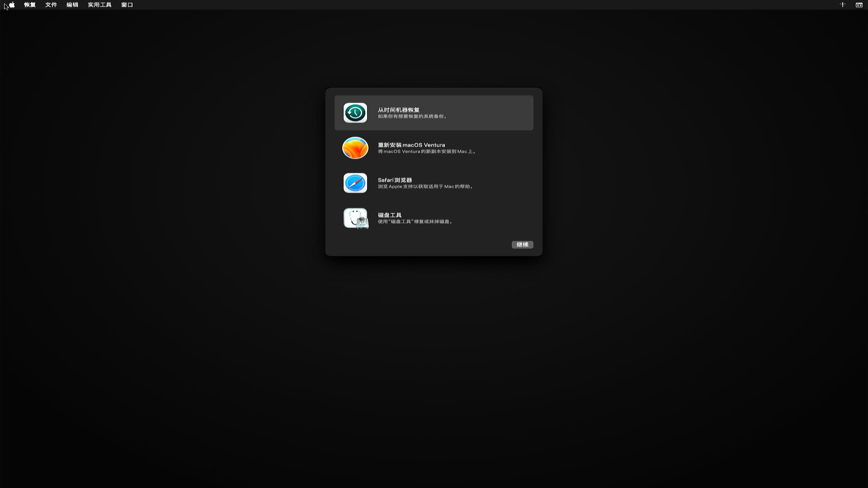Open the 窗口 menu

(127, 5)
